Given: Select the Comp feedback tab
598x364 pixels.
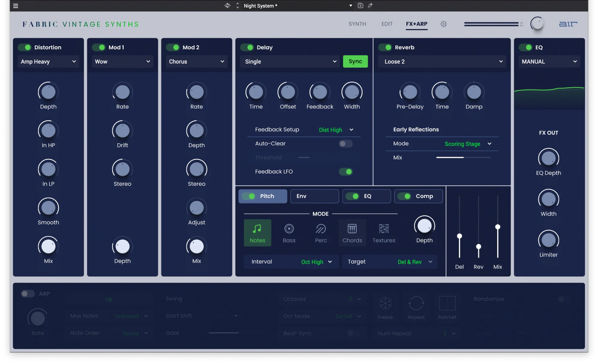Looking at the screenshot, I should tap(418, 196).
